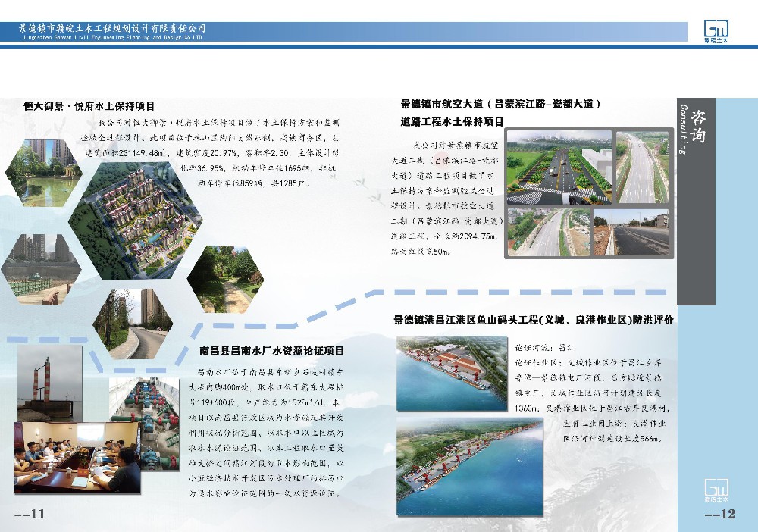Viewport: 758px width, 532px height.
Task: Click page number 11 in the footer
Action: 30,515
